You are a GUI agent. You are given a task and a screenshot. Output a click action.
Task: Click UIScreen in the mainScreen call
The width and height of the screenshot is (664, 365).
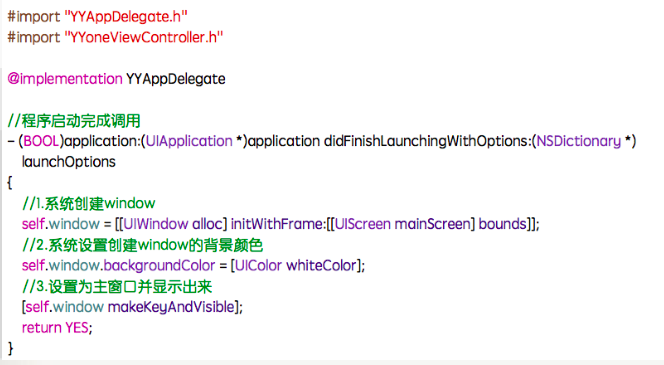click(362, 224)
